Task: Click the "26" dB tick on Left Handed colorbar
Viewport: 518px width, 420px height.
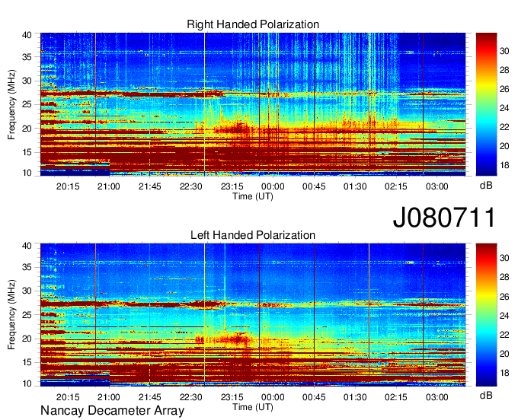Action: 504,297
